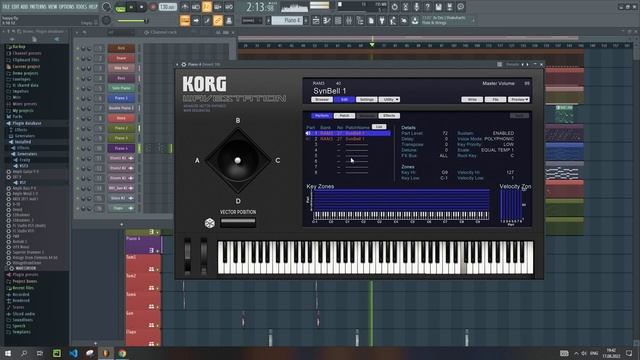Click the small Edit button above part list
Image resolution: width=640 pixels, height=360 pixels.
pos(379,127)
